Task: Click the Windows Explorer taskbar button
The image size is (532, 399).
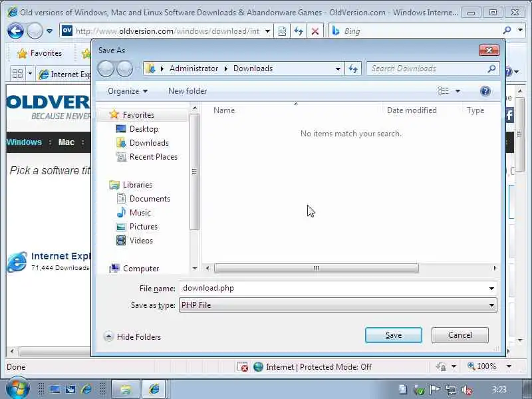Action: pyautogui.click(x=126, y=389)
